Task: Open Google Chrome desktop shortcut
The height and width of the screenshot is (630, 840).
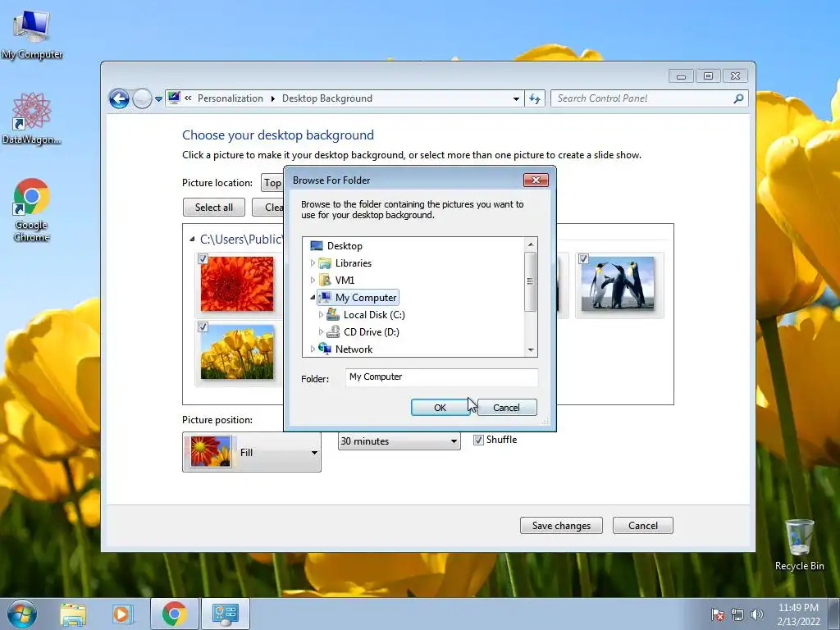Action: tap(32, 209)
